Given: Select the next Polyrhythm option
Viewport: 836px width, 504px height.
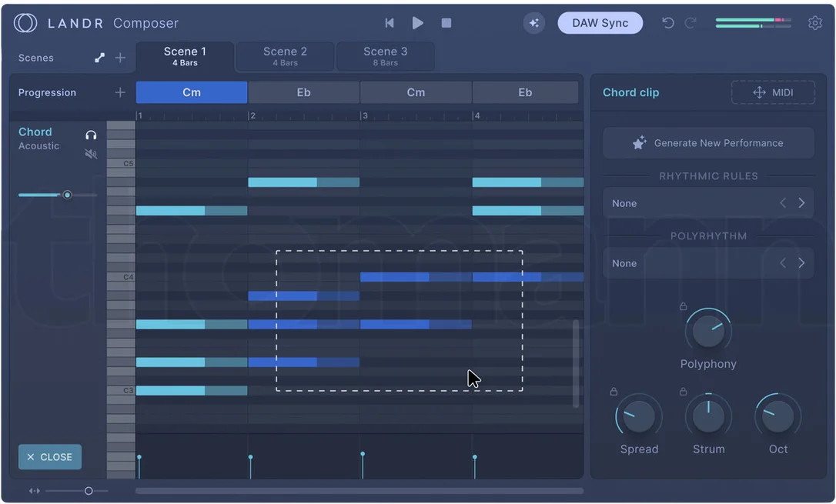Looking at the screenshot, I should coord(801,262).
